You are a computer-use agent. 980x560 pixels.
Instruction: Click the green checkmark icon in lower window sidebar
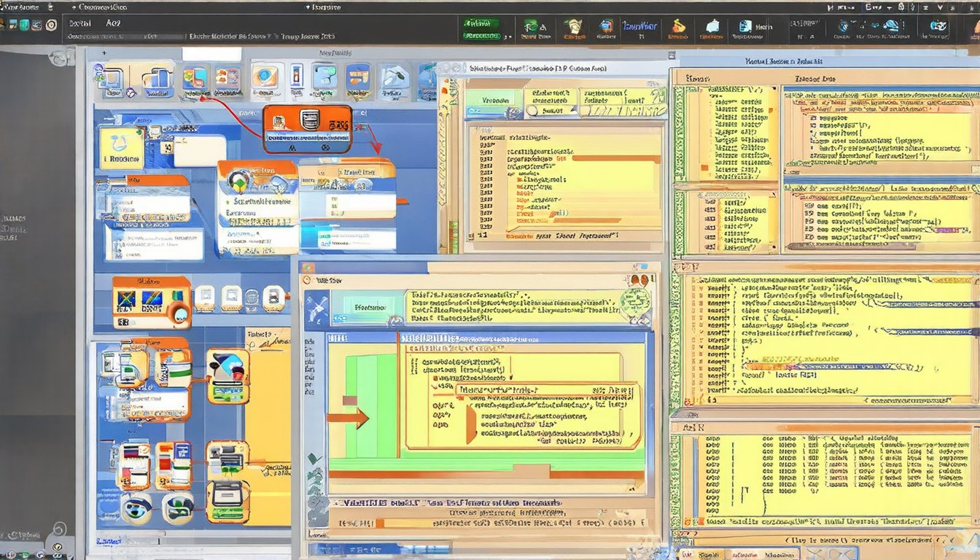(315, 459)
